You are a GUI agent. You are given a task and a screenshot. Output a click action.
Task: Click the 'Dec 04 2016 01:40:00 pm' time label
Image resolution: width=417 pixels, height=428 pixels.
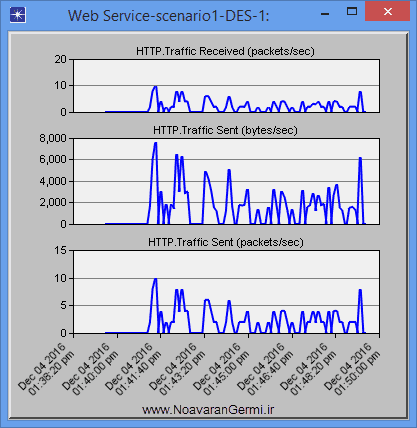click(90, 369)
